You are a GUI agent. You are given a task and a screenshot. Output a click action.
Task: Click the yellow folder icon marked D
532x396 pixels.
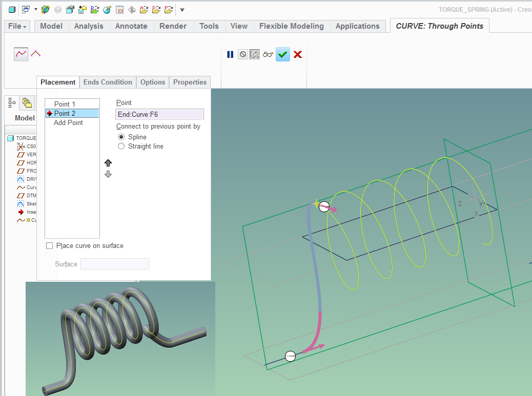pyautogui.click(x=156, y=10)
